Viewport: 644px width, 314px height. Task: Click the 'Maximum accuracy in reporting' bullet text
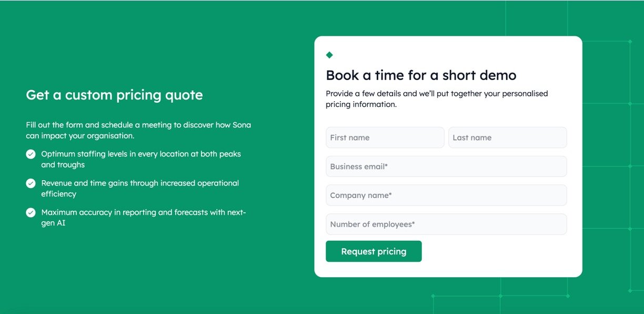tap(144, 217)
